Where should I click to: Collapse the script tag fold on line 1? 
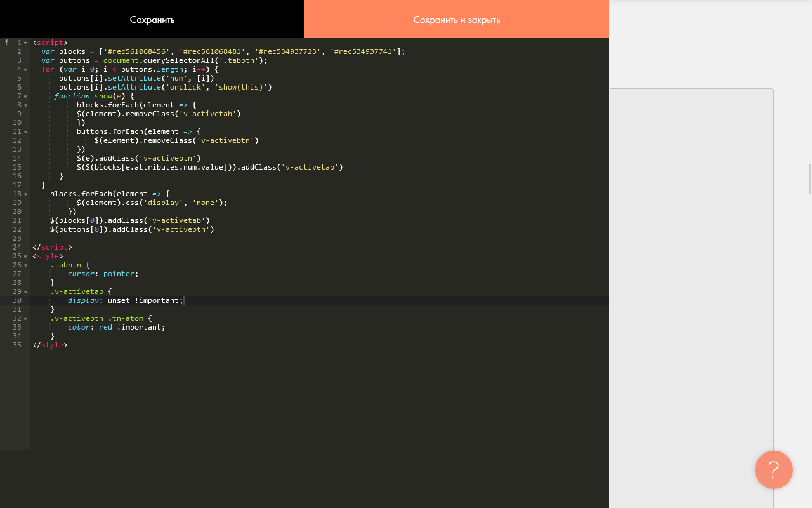click(26, 43)
